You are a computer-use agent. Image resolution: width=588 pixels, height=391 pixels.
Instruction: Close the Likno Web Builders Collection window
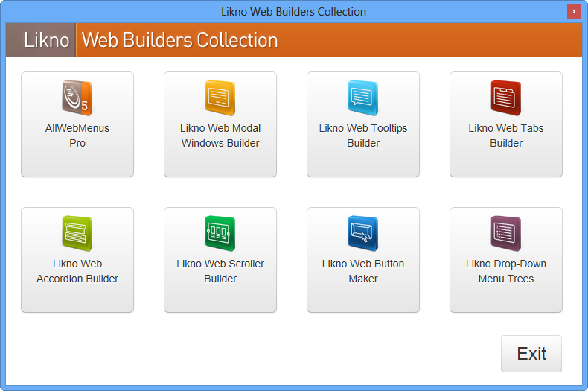(574, 12)
